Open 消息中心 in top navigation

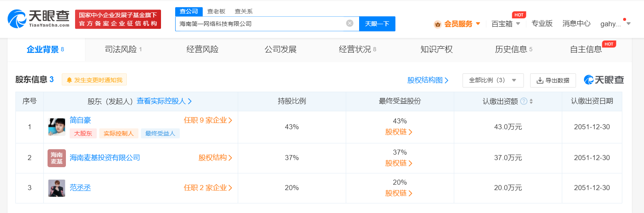point(576,24)
